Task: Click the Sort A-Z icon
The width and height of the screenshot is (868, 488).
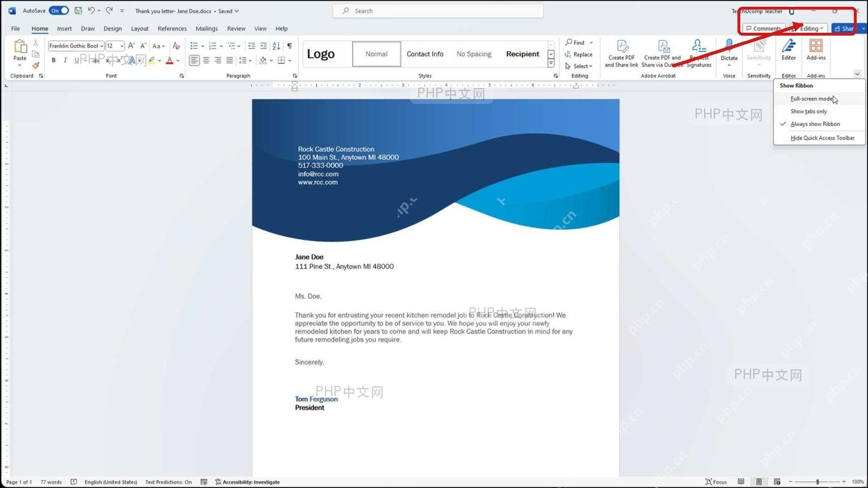Action: click(x=276, y=46)
